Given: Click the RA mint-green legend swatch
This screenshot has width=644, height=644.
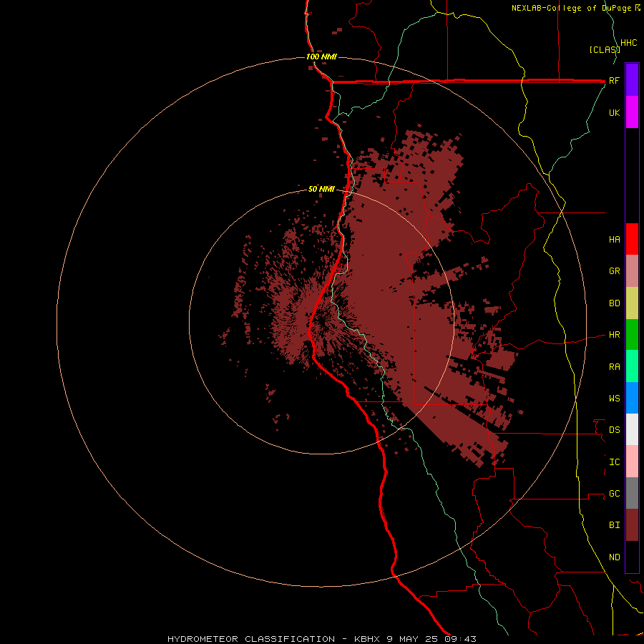Looking at the screenshot, I should tap(632, 366).
